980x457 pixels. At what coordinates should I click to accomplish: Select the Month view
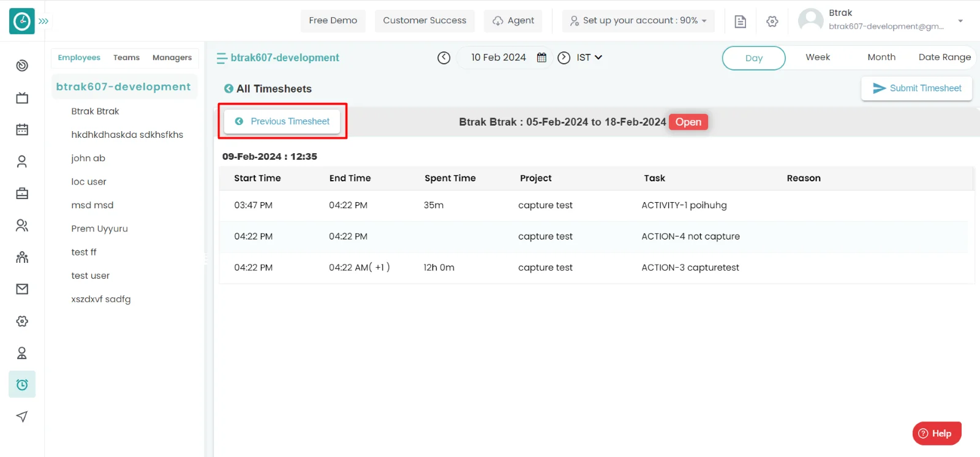click(x=881, y=58)
